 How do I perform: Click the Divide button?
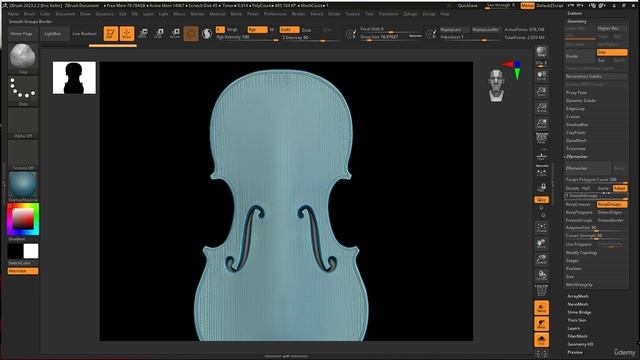click(580, 56)
